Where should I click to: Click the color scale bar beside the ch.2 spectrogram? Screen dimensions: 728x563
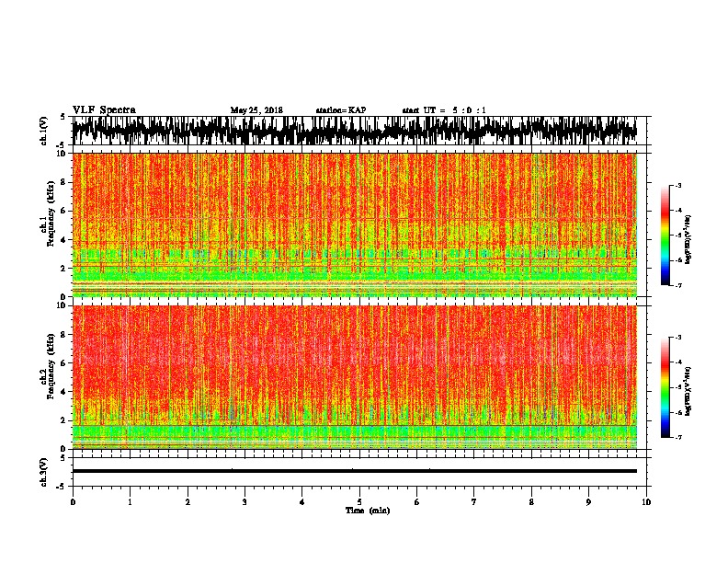665,387
